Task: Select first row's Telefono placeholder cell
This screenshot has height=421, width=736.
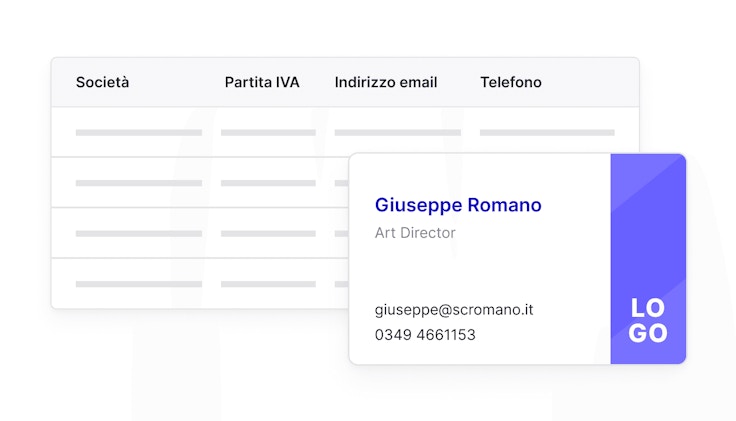Action: click(x=547, y=132)
